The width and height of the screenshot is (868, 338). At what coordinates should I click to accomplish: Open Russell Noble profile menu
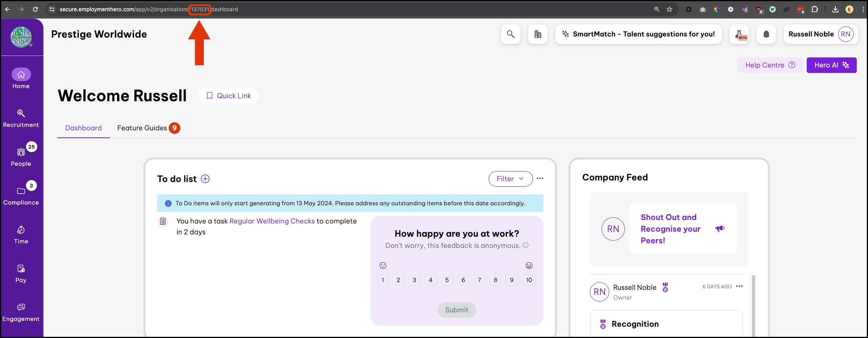tap(820, 34)
